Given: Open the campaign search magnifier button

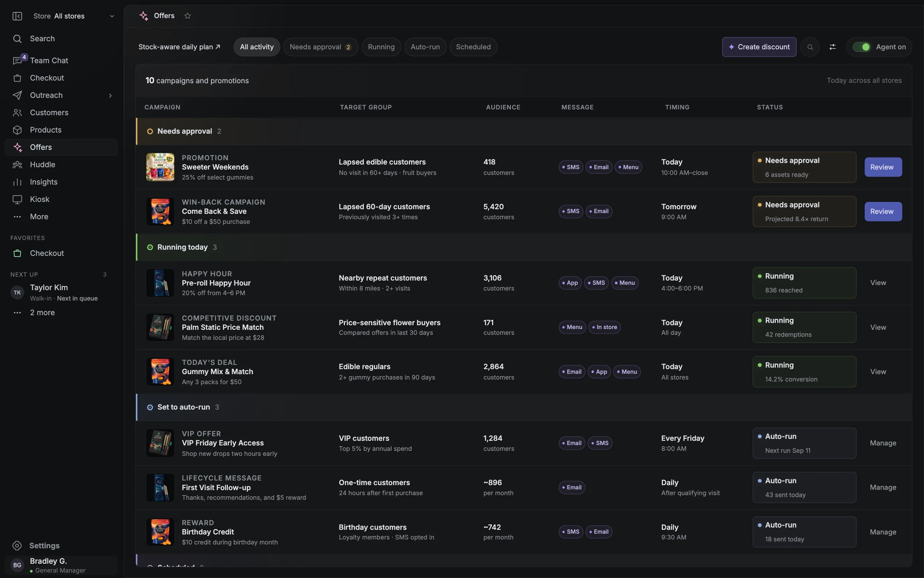Looking at the screenshot, I should [810, 47].
